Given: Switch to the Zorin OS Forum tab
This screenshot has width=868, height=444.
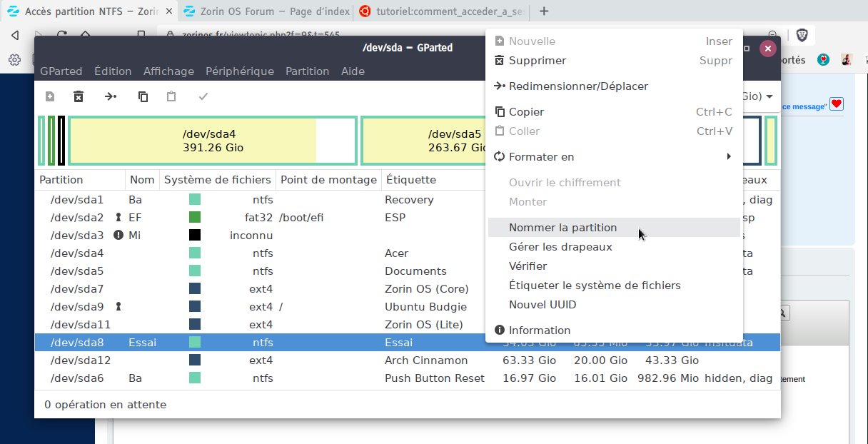Looking at the screenshot, I should [264, 11].
